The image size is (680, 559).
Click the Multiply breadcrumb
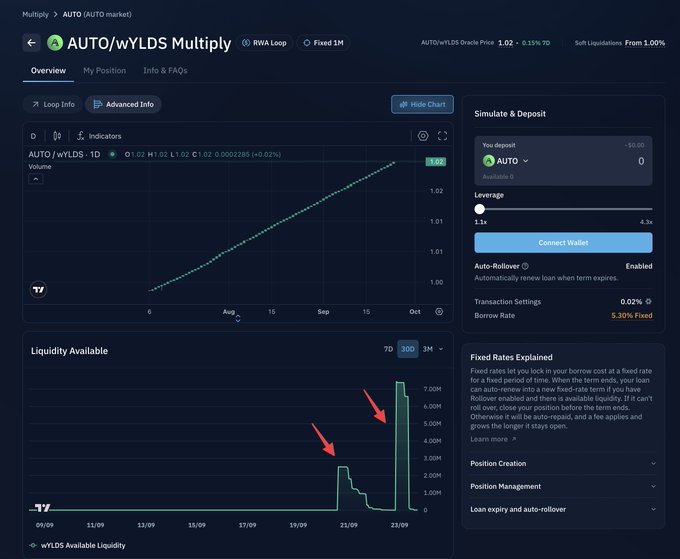pos(36,14)
